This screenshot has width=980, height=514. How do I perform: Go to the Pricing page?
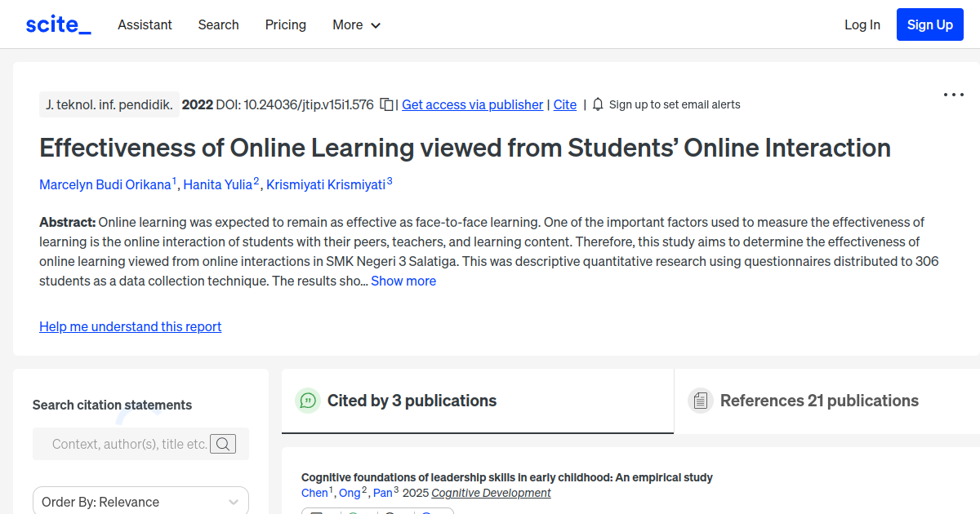coord(285,25)
